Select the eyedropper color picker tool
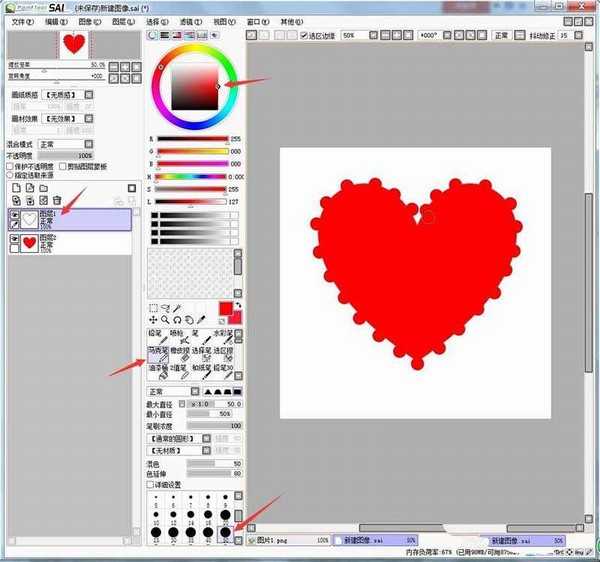 coord(201,320)
